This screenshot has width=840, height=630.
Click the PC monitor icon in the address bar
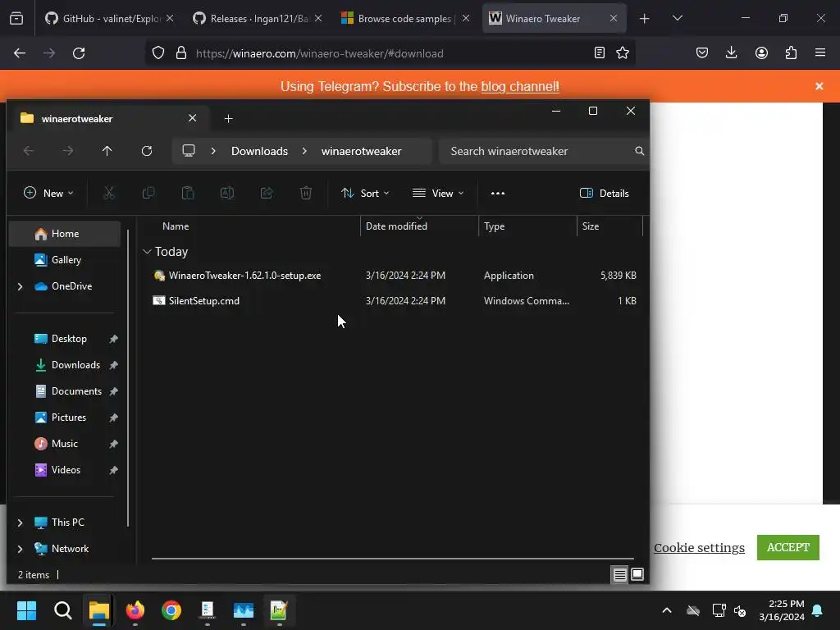tap(189, 151)
